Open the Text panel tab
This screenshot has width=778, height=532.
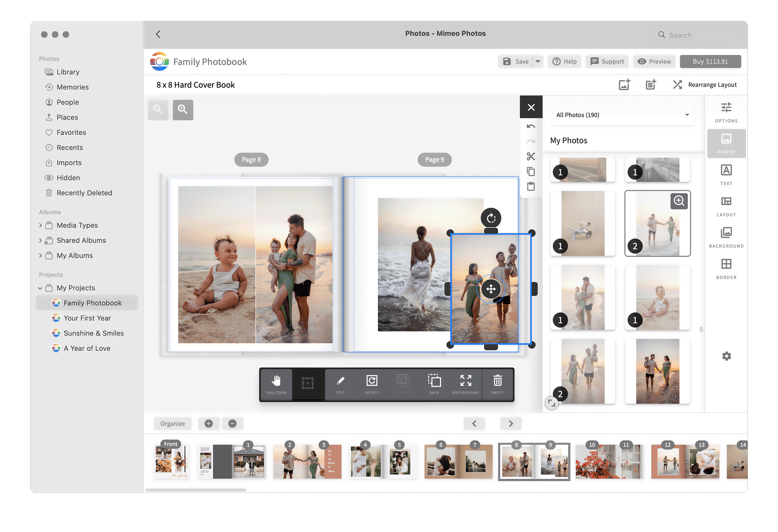click(726, 175)
